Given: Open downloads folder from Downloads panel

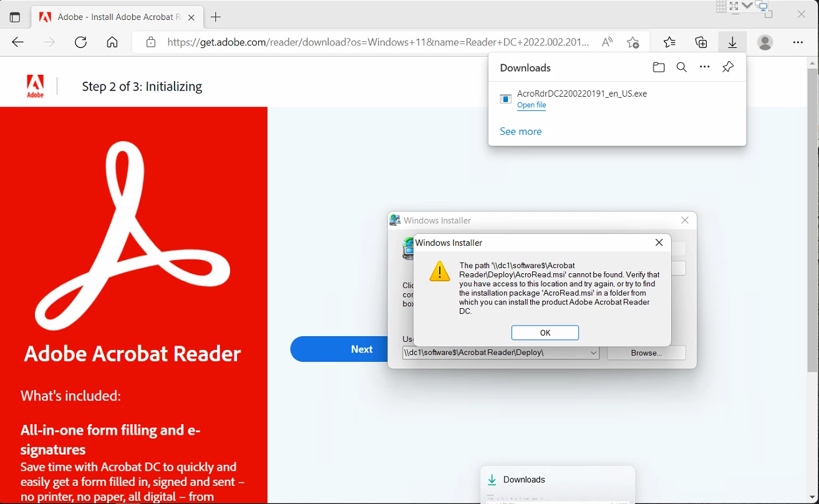Looking at the screenshot, I should pyautogui.click(x=659, y=67).
